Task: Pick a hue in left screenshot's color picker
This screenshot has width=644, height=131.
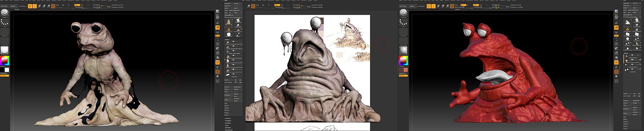Action: 5,60
